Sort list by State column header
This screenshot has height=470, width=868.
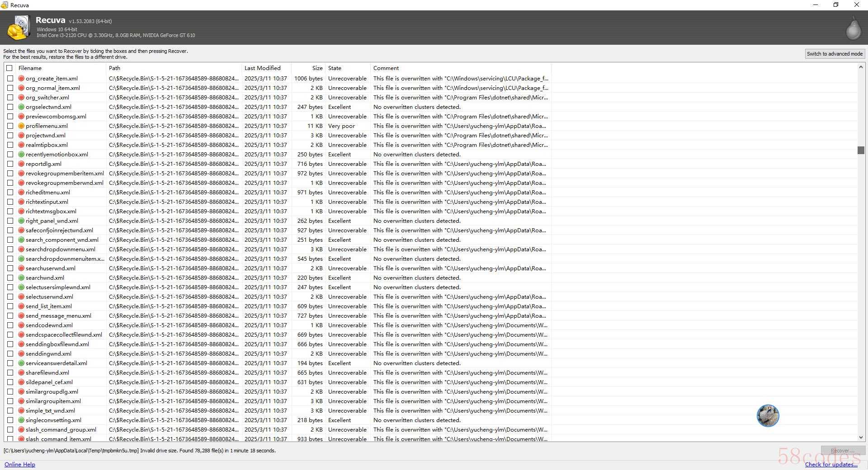348,68
